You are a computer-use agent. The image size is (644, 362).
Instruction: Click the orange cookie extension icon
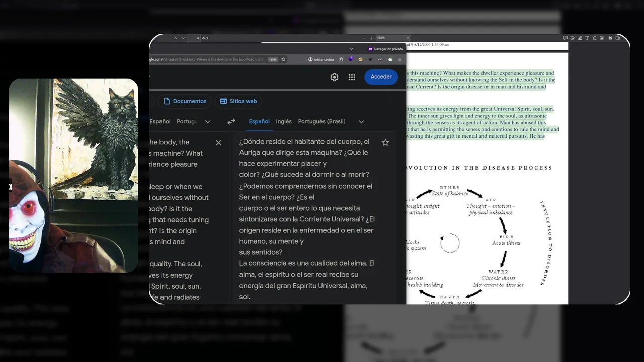[x=360, y=59]
